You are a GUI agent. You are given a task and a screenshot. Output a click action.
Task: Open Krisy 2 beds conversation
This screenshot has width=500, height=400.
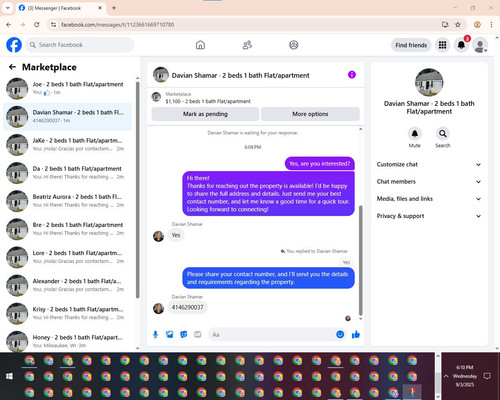point(67,313)
